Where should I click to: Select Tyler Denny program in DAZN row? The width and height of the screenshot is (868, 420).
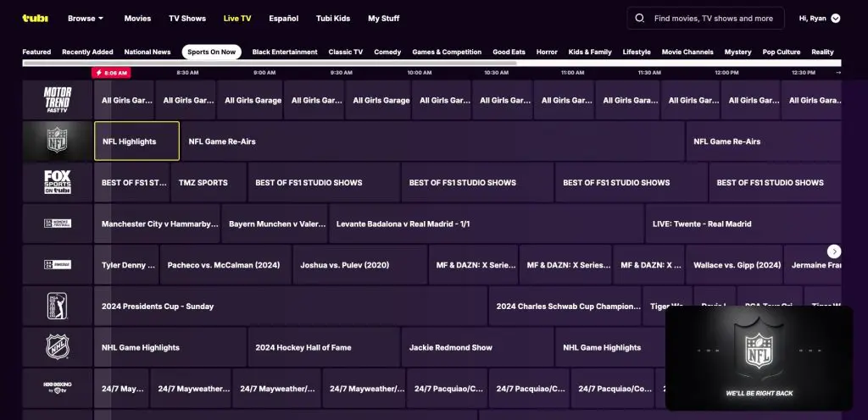pyautogui.click(x=126, y=265)
